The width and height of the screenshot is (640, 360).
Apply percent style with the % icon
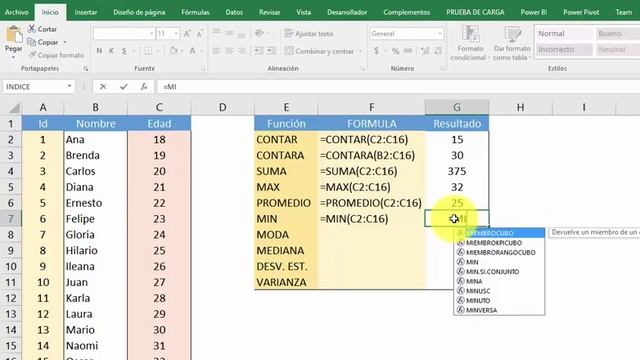pyautogui.click(x=395, y=51)
